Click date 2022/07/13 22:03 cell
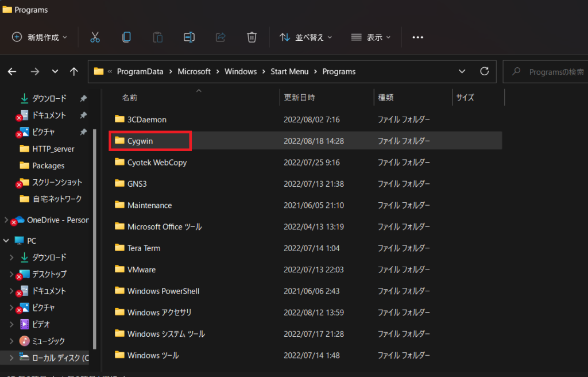Screen dimensions: 588x377 click(x=314, y=269)
